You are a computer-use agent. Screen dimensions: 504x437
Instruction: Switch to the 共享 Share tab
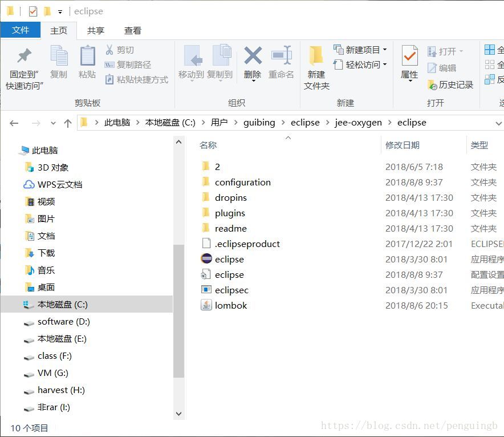96,31
